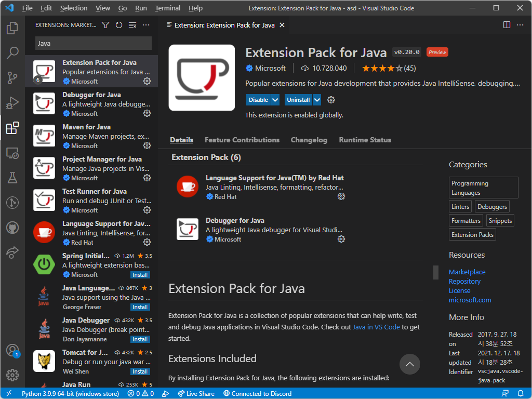Image resolution: width=532 pixels, height=399 pixels.
Task: Open notifications bell in status bar
Action: tap(521, 394)
